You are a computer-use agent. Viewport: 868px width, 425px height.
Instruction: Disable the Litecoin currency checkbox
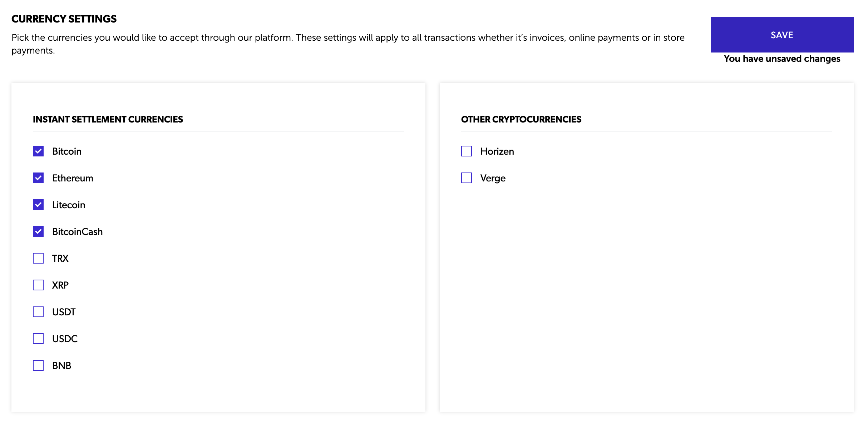coord(38,205)
